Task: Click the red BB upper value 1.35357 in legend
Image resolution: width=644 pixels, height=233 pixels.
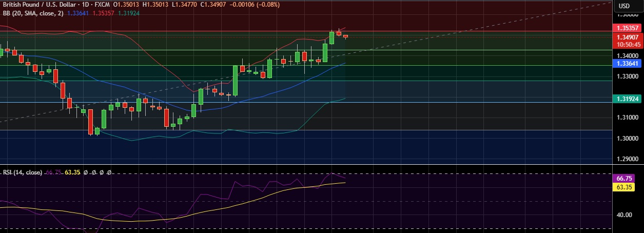Action: tap(103, 13)
